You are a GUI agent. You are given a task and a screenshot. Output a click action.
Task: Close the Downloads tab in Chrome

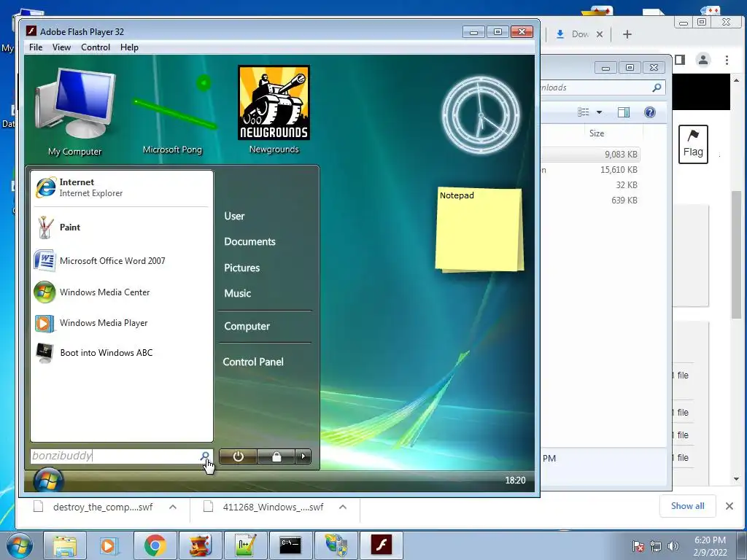[600, 34]
